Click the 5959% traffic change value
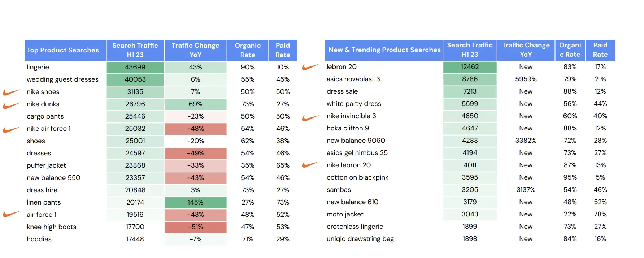The image size is (644, 258). 526,79
